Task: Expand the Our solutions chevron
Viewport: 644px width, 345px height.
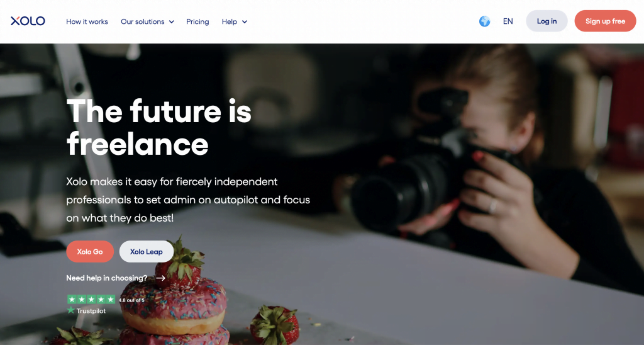Action: click(x=171, y=22)
